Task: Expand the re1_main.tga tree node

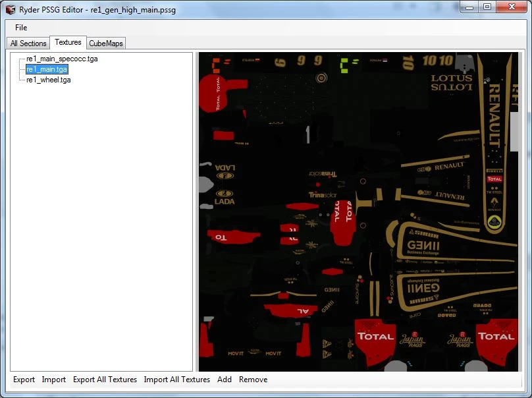Action: click(21, 69)
